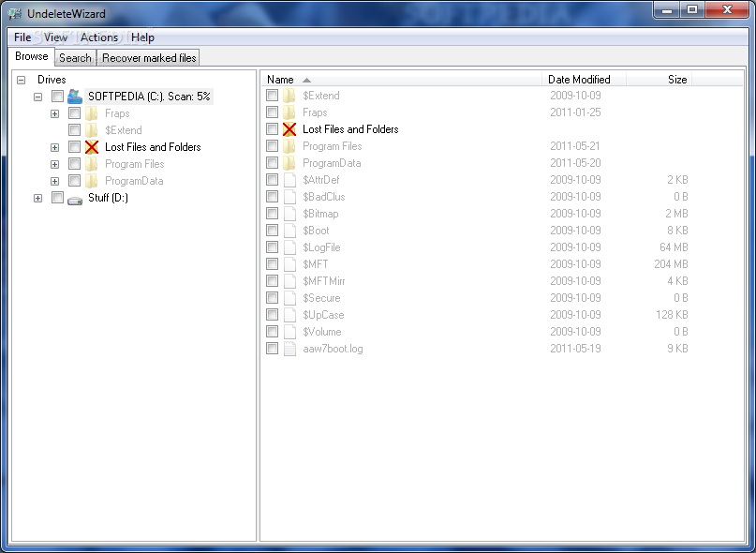This screenshot has height=553, width=756.
Task: Click the $Volume file icon
Action: point(289,332)
